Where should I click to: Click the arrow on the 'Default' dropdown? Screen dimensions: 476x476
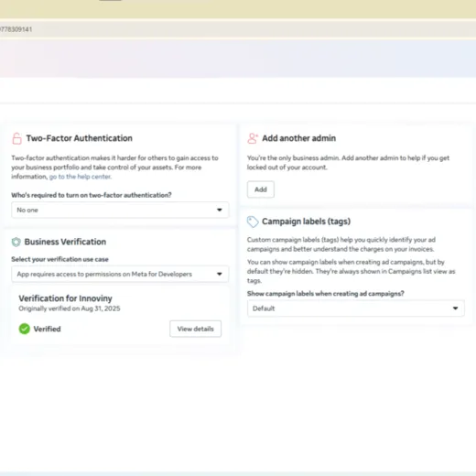coord(455,308)
